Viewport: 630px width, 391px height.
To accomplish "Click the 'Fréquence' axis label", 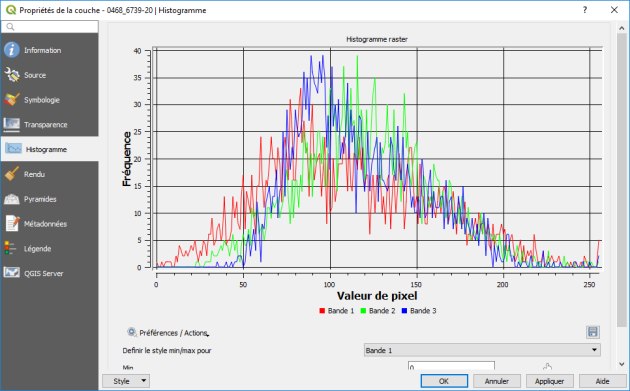I will [127, 159].
